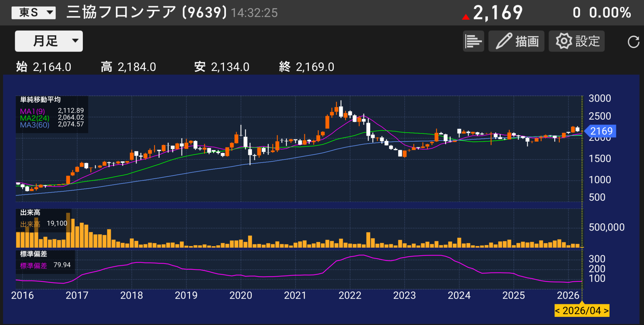Screen dimensions: 644x325
Task: Click the MA1(9) moving average legend
Action: click(32, 111)
